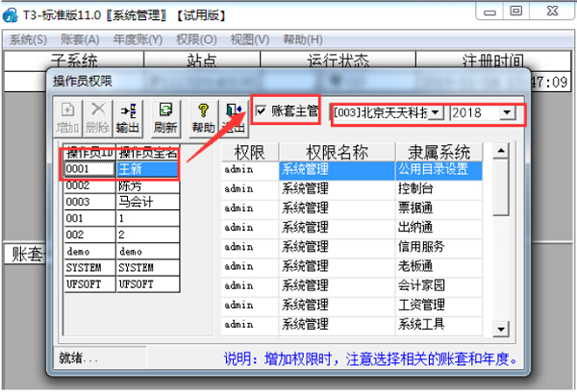Select operator name 王新
The image size is (577, 392).
[147, 169]
